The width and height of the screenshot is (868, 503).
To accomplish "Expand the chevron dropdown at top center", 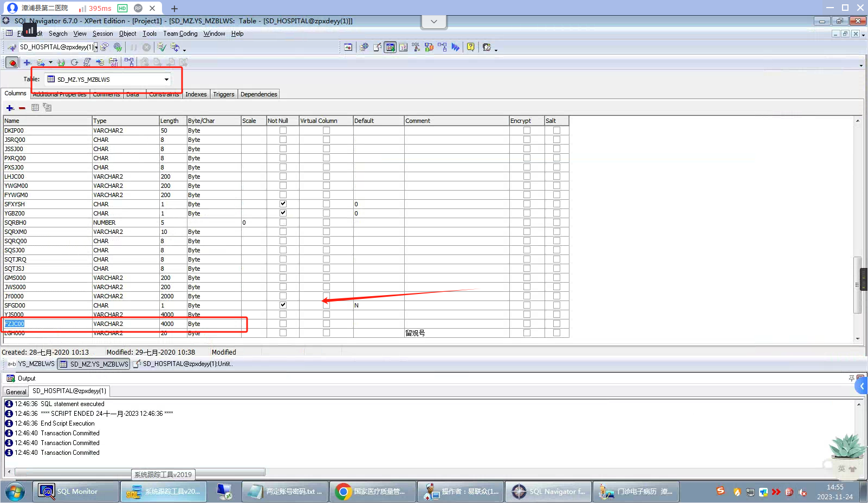I will pos(434,22).
